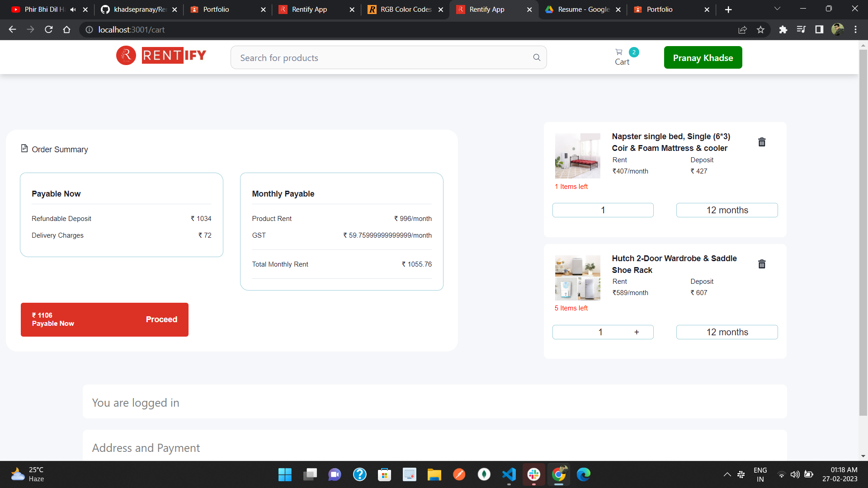The width and height of the screenshot is (868, 488).
Task: Increase Hutch Wardrobe quantity with plus
Action: click(x=637, y=332)
